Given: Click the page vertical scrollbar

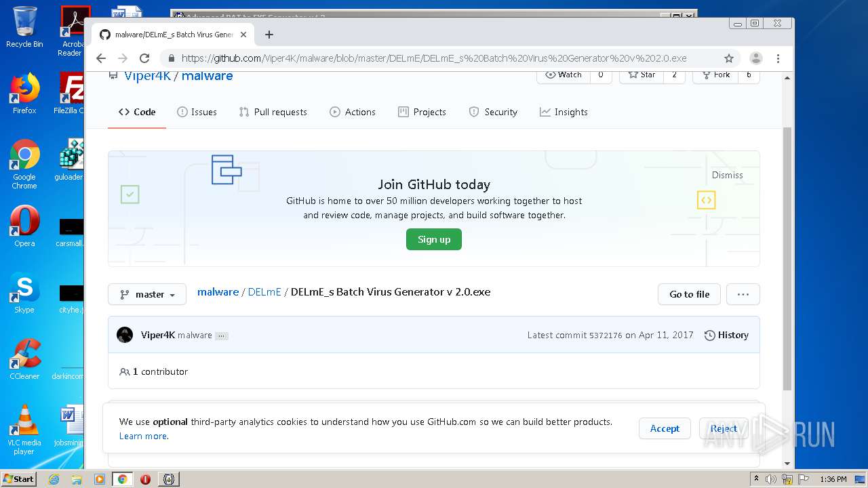Looking at the screenshot, I should pos(787,258).
